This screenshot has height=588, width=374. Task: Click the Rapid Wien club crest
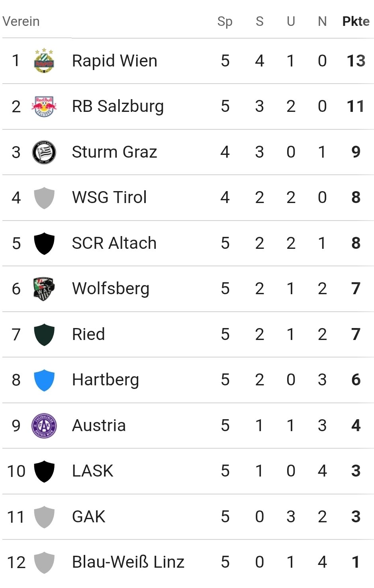tap(44, 61)
